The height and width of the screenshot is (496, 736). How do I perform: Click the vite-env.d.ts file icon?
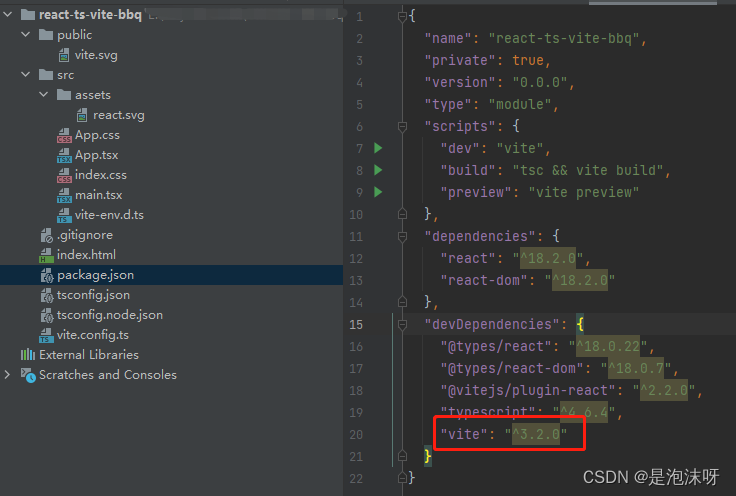pyautogui.click(x=64, y=215)
